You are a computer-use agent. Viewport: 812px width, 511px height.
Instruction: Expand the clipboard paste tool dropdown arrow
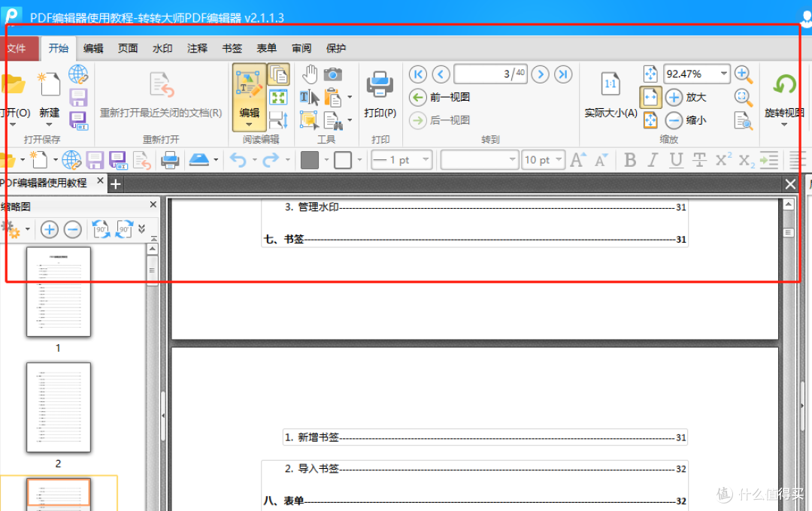[350, 98]
